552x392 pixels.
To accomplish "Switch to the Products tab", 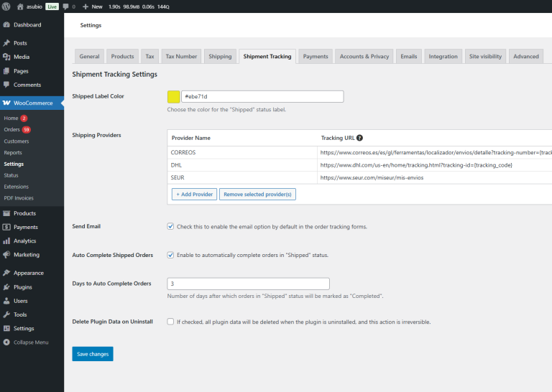I will tap(122, 56).
